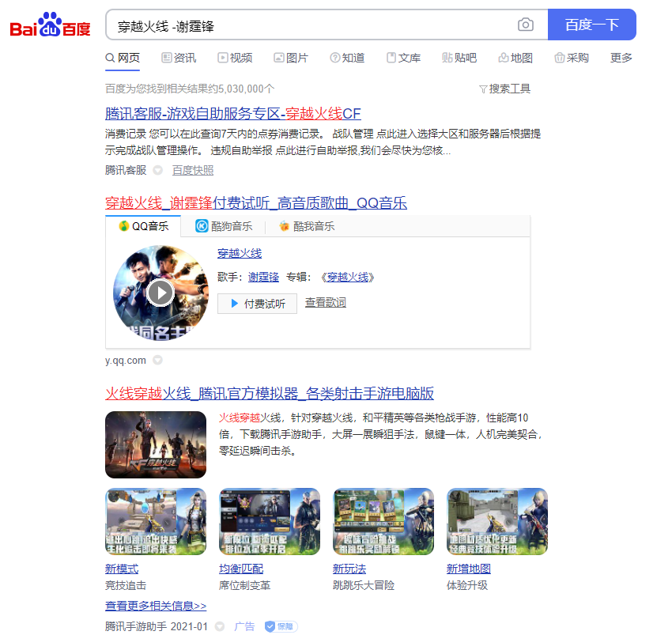Screen dimensions: 672x635
Task: Go to the 文库 tab
Action: (403, 58)
